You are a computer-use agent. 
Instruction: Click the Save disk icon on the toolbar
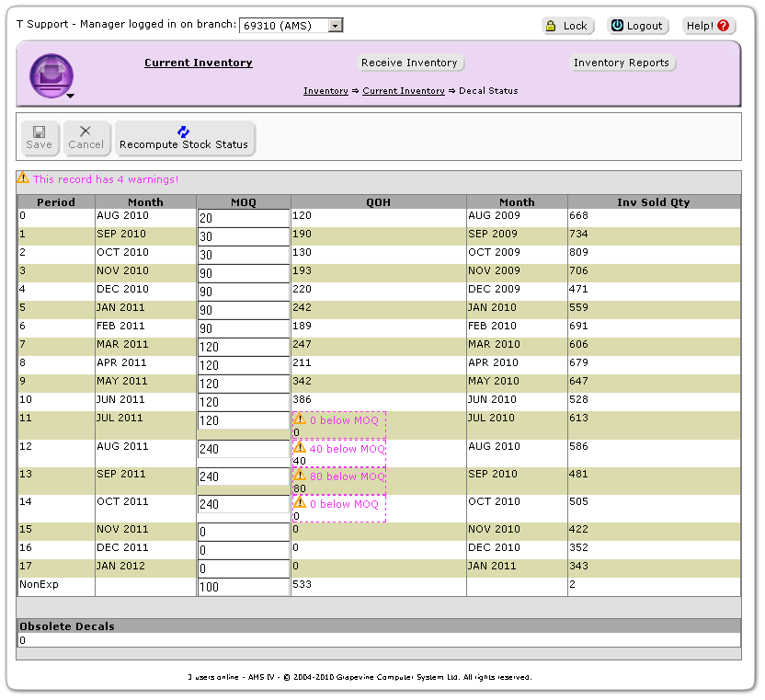click(x=39, y=132)
